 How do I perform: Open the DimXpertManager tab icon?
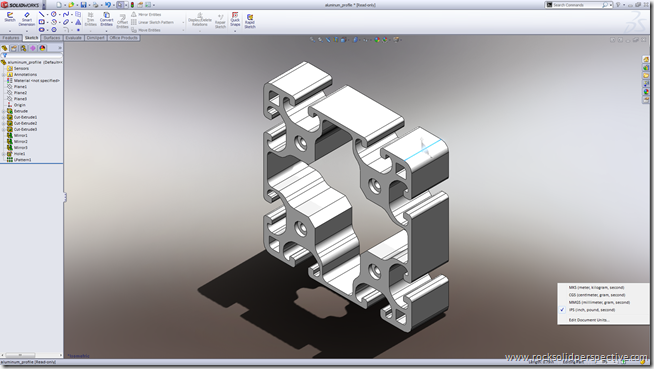pyautogui.click(x=33, y=48)
